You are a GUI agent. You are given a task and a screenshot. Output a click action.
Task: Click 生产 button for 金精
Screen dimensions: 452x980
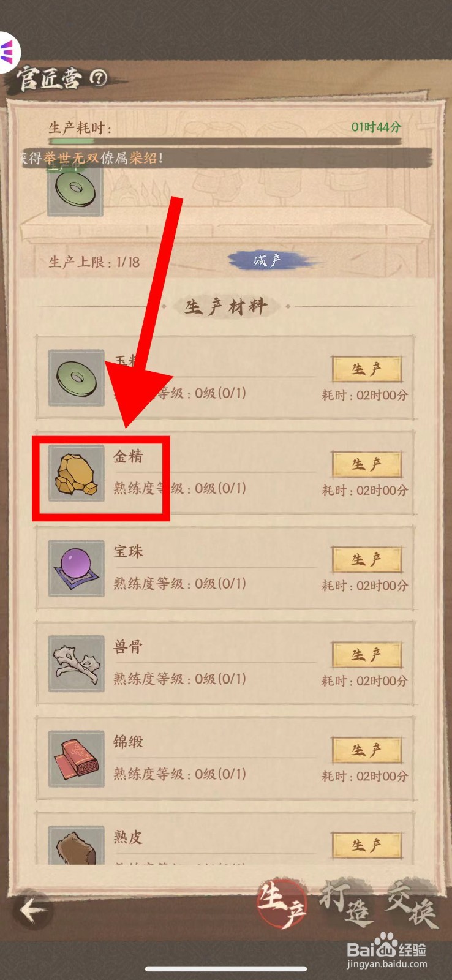367,464
